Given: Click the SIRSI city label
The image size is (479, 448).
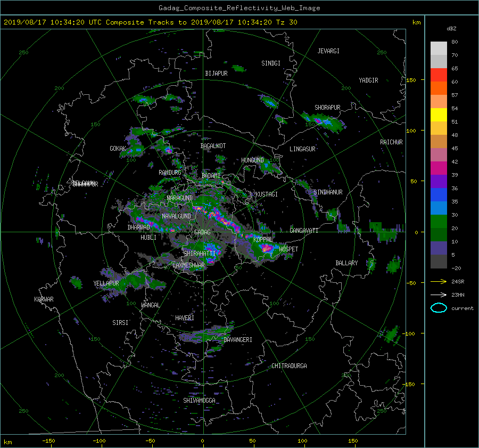Looking at the screenshot, I should tap(120, 323).
